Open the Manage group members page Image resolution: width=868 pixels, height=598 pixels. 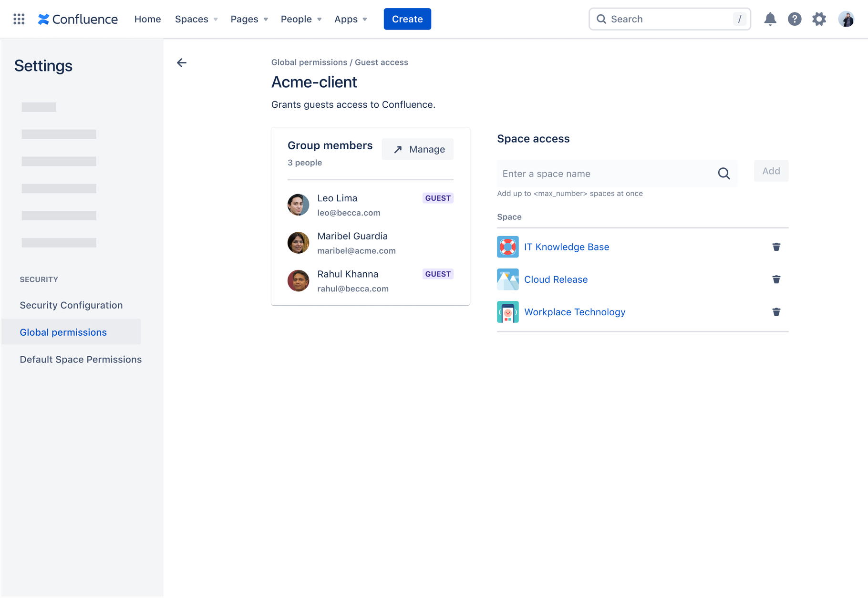(x=417, y=149)
